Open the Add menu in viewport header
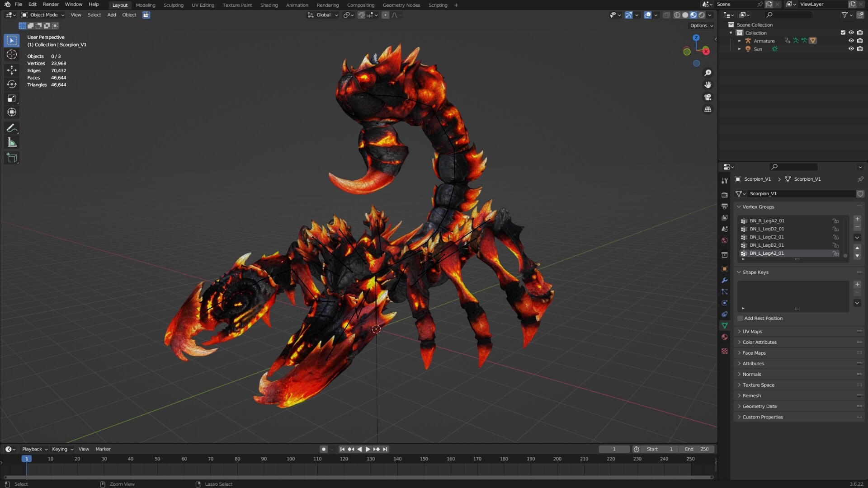 111,15
